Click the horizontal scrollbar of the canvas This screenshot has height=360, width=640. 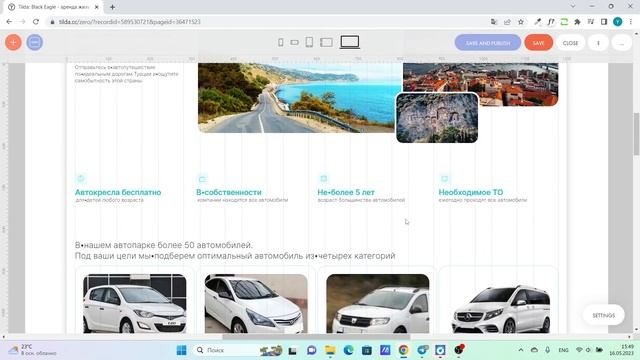point(316,337)
